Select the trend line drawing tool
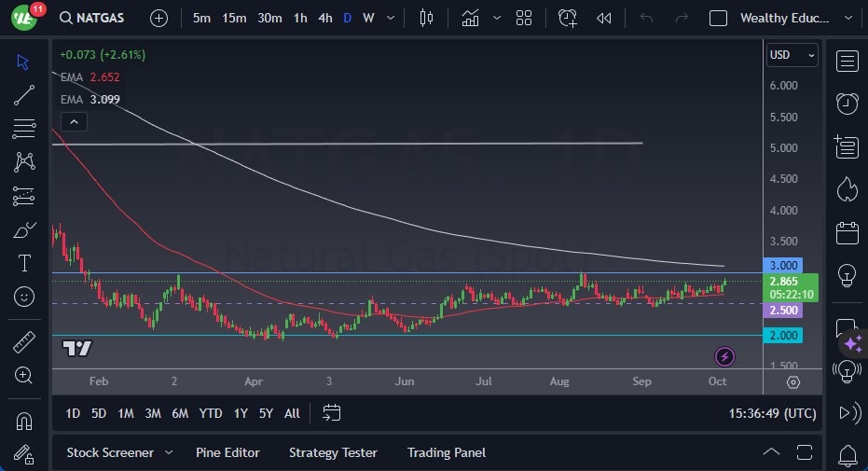Viewport: 868px width, 471px height. [x=24, y=95]
